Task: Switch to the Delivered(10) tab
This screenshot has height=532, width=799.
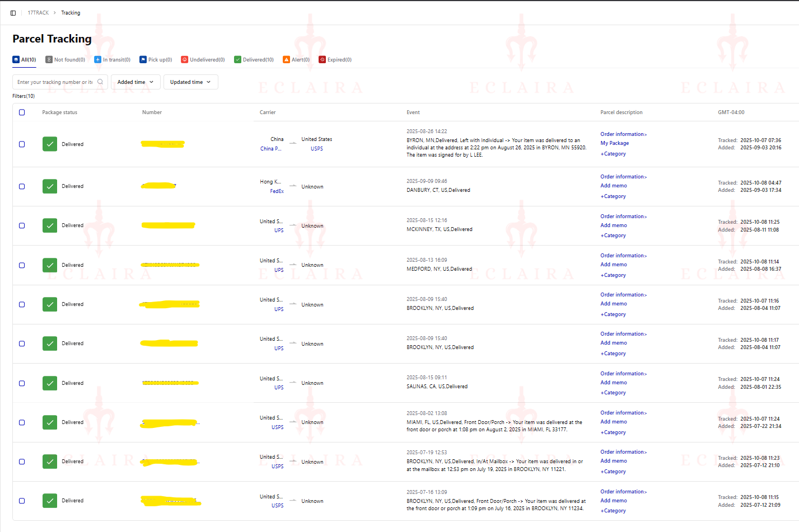Action: pyautogui.click(x=254, y=60)
